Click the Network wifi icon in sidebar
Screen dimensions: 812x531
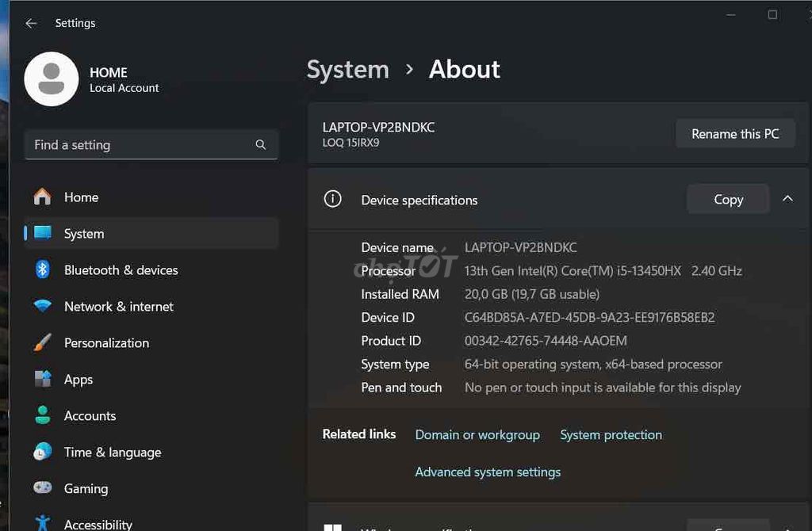[43, 306]
